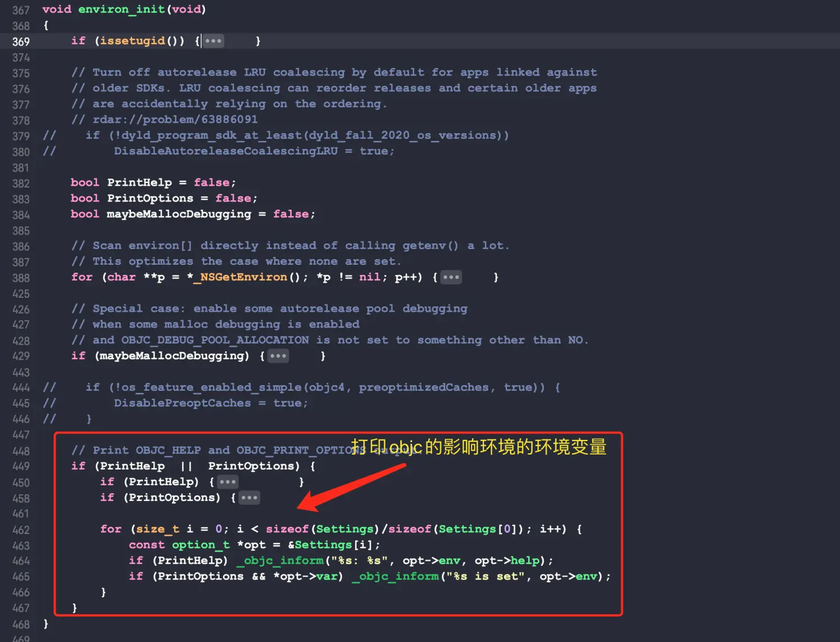The height and width of the screenshot is (642, 840).
Task: Click dyld_program_sdk_at_least in commented line 379
Action: [x=212, y=135]
